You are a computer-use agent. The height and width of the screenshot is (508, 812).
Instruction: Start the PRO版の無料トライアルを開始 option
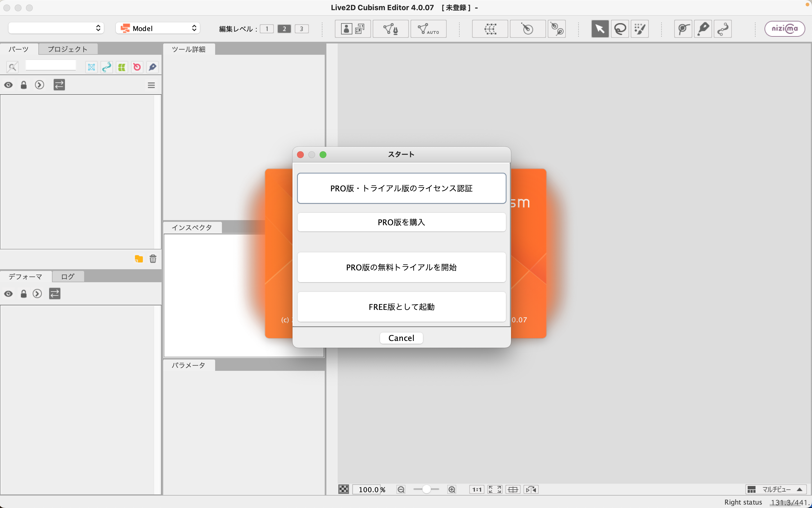[402, 267]
